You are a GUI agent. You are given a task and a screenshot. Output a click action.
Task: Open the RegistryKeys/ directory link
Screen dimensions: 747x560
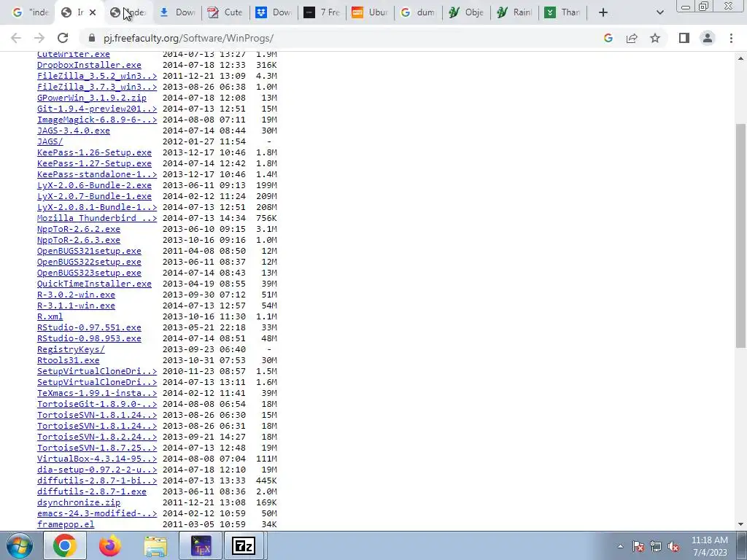(x=71, y=349)
